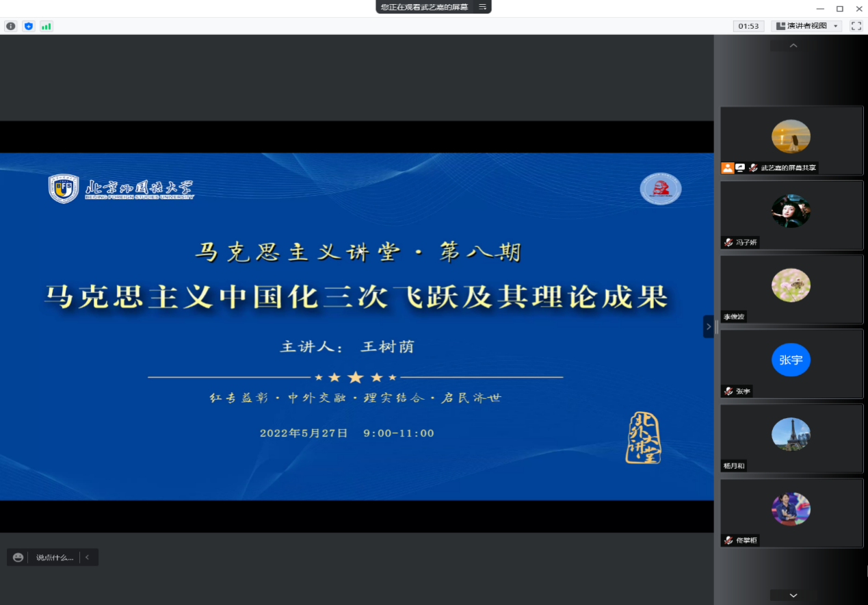
Task: Open the emoji reaction picker
Action: (18, 557)
